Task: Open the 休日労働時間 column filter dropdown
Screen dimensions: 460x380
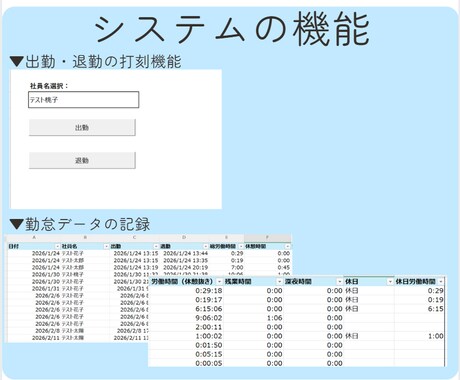Action: click(x=441, y=282)
